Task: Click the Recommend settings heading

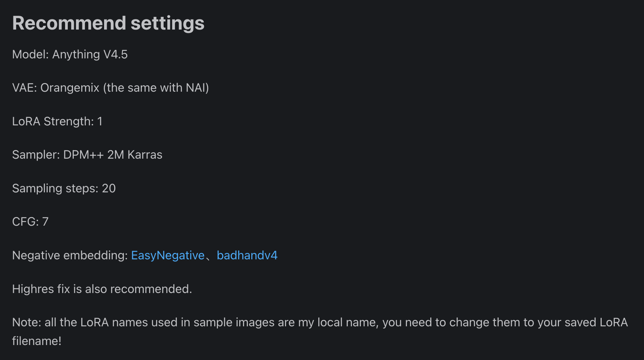Action: click(108, 23)
